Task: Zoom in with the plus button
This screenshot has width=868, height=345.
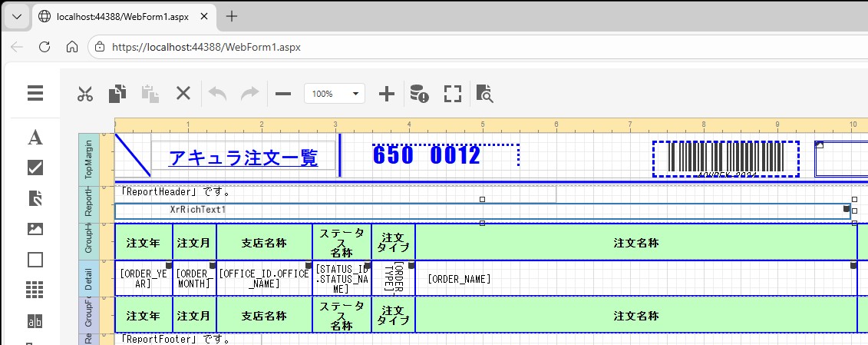Action: pyautogui.click(x=387, y=94)
